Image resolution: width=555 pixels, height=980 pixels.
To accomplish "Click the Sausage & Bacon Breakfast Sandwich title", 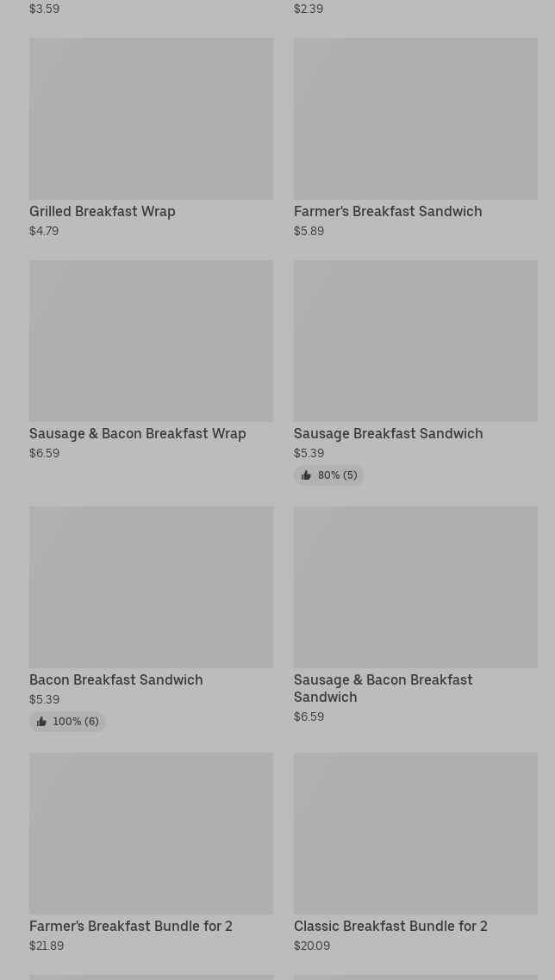I will pyautogui.click(x=383, y=689).
